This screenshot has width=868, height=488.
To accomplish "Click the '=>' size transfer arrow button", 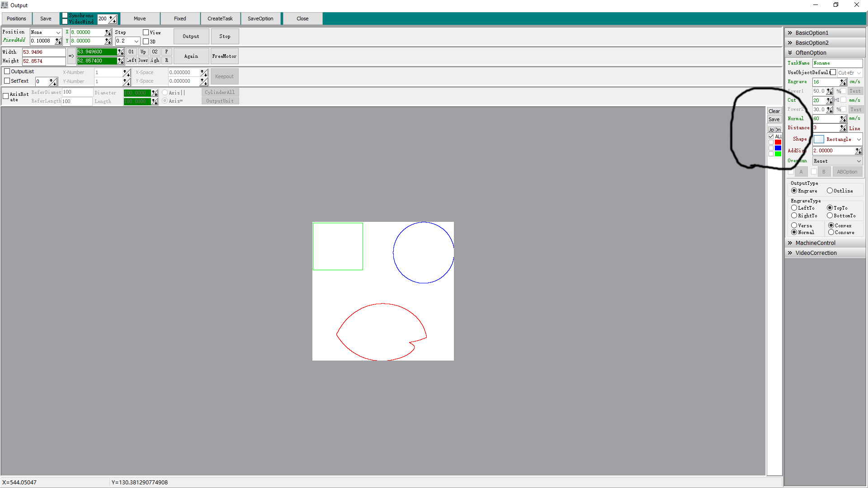I will [71, 56].
